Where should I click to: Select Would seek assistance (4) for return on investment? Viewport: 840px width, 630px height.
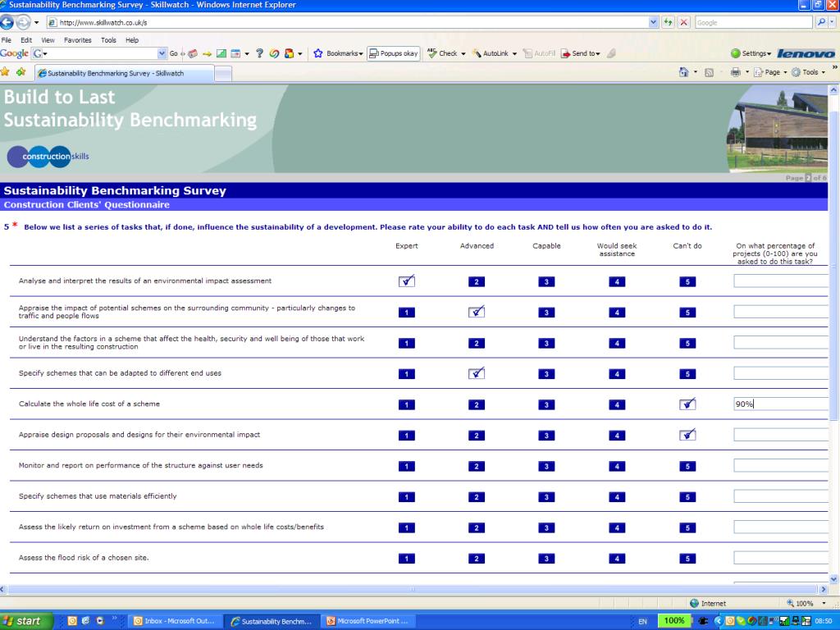617,527
